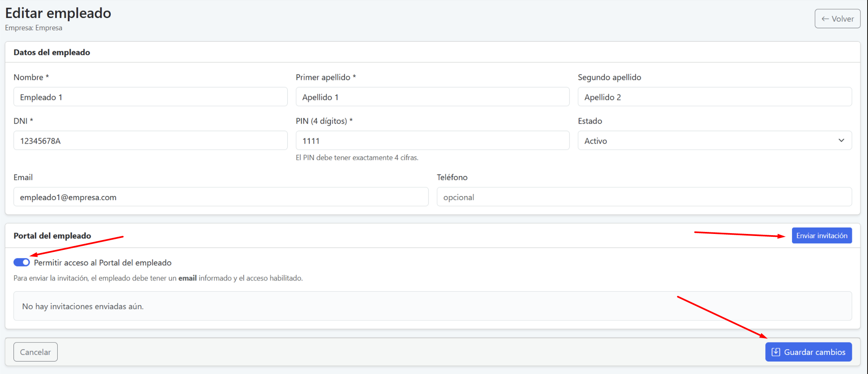
Task: Click the Primer apellido input field
Action: pyautogui.click(x=432, y=97)
